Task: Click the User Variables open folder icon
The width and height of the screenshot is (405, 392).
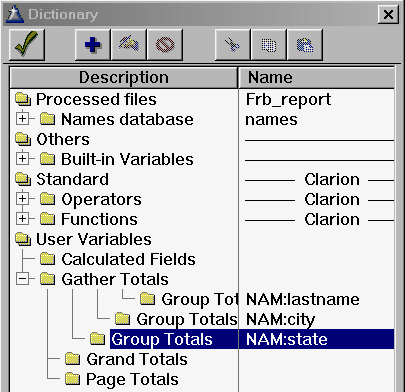Action: (23, 239)
